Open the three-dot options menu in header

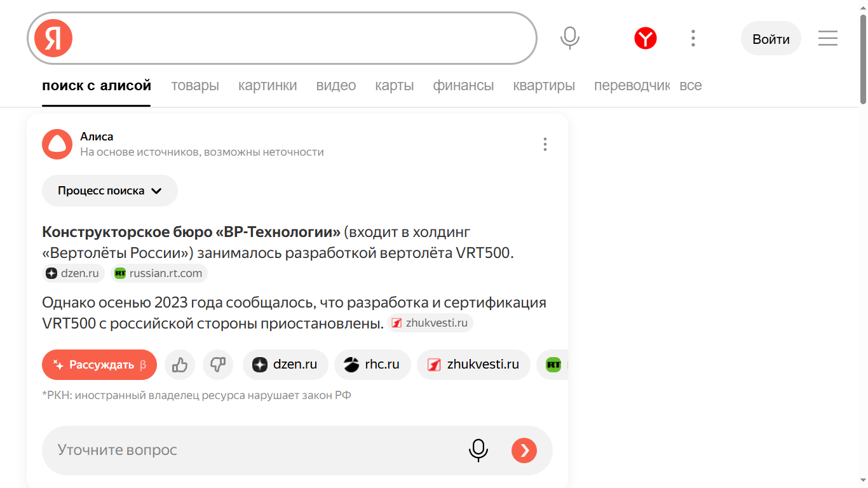[693, 38]
